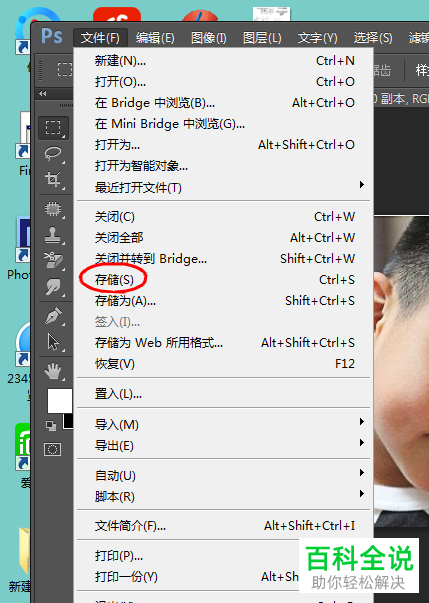The image size is (429, 603).
Task: Click the default colors reset icon
Action: coord(51,425)
